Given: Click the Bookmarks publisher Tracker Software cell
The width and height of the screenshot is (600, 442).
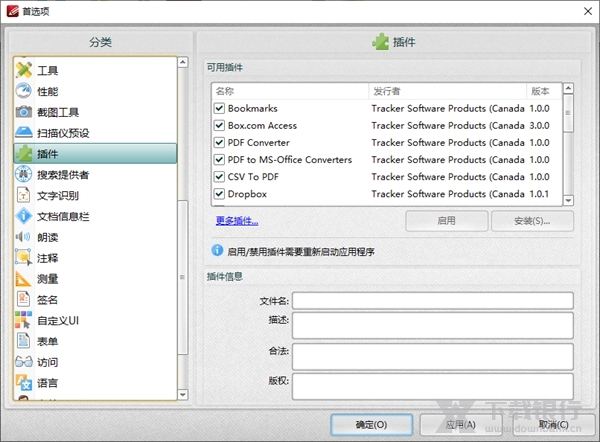Looking at the screenshot, I should pyautogui.click(x=448, y=108).
